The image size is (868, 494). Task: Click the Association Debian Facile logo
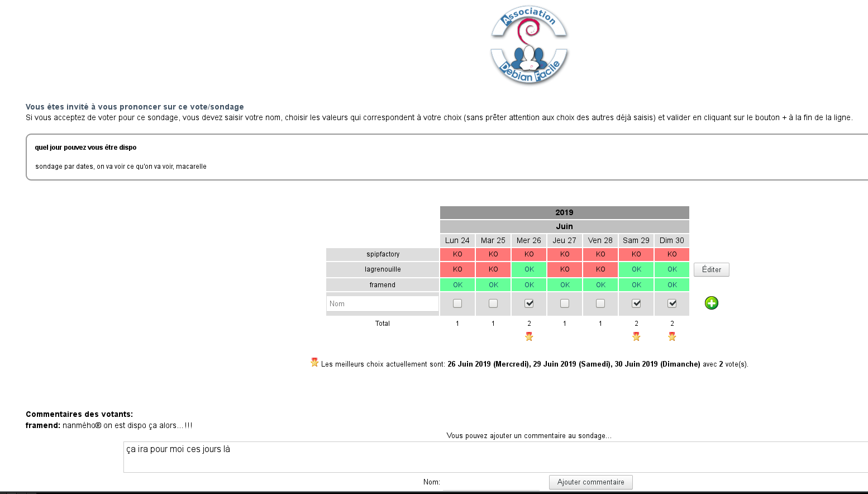pyautogui.click(x=529, y=45)
